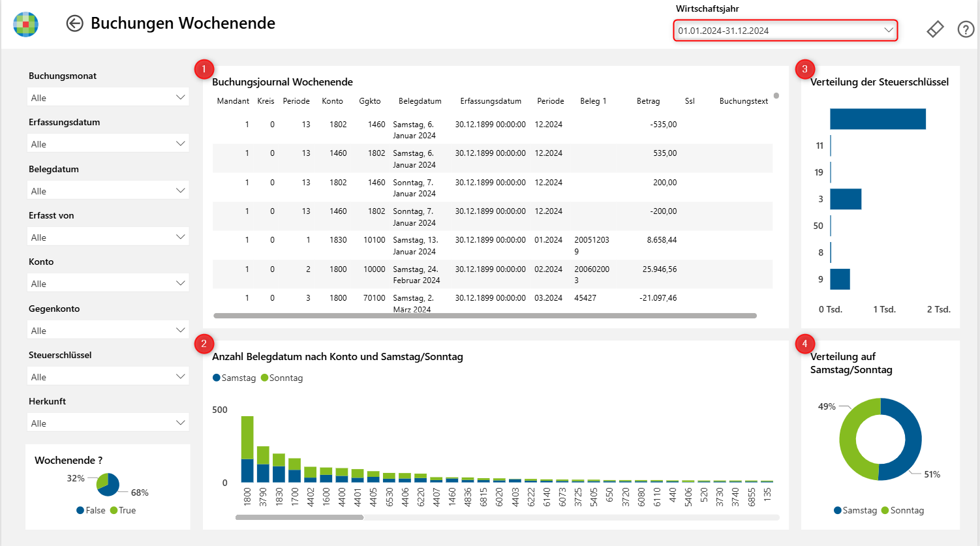Screen dimensions: 980x546
Task: Open the Herkunft filter dropdown
Action: pos(108,423)
